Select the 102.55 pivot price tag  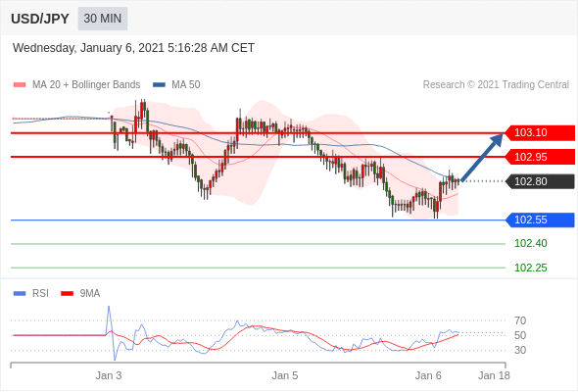pos(539,220)
